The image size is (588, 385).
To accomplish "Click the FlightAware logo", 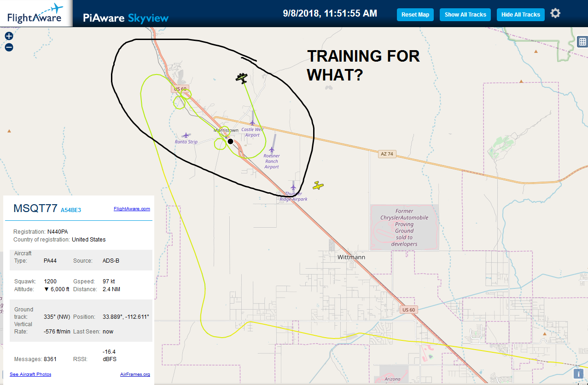I will coord(35,13).
